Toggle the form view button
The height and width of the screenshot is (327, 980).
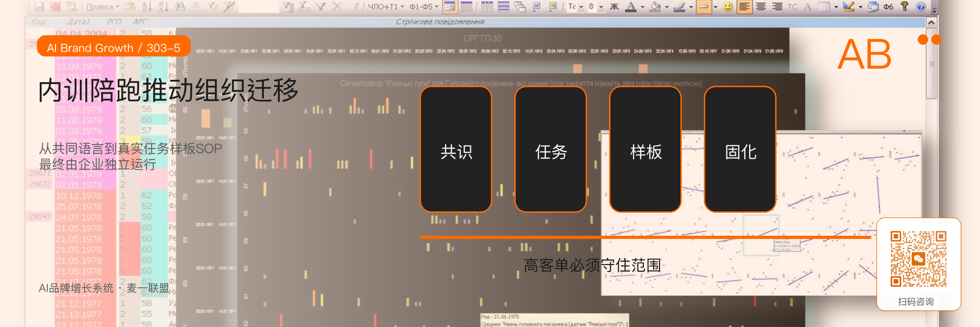point(450,7)
